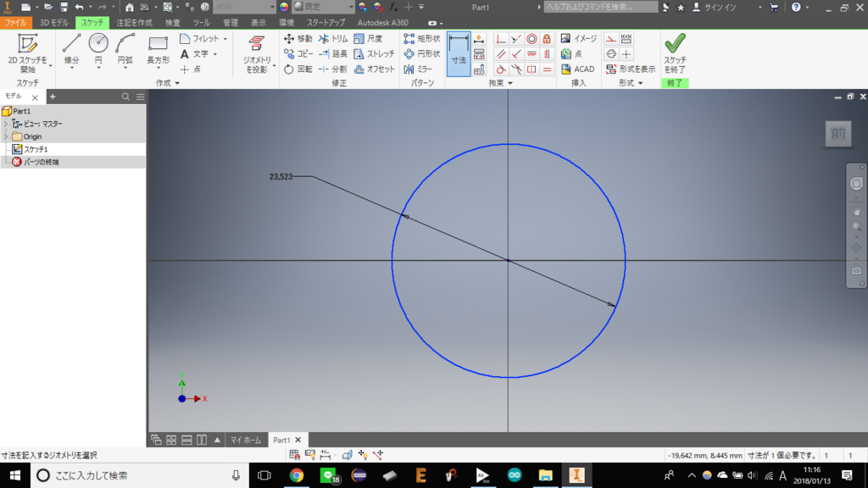Apply the concentric constraint icon
This screenshot has height=488, width=868.
coord(531,39)
